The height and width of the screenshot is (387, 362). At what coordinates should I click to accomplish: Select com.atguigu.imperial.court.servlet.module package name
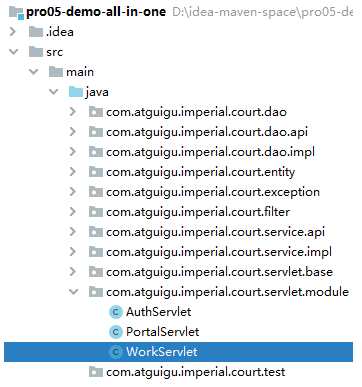[x=227, y=292]
